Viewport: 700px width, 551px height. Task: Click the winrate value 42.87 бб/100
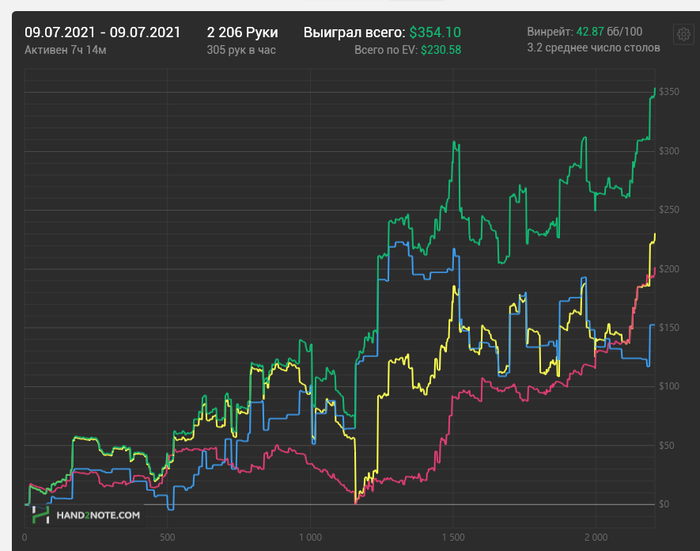click(609, 32)
